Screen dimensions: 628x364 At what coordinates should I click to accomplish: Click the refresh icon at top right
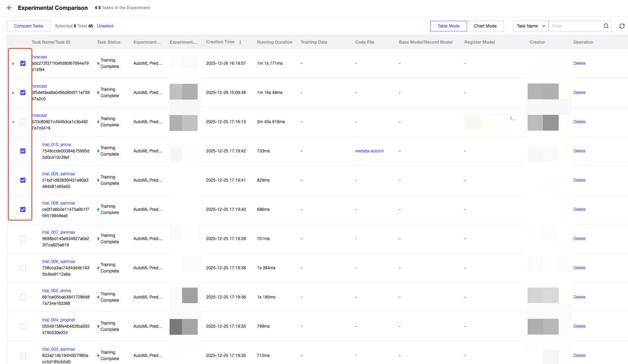(622, 26)
